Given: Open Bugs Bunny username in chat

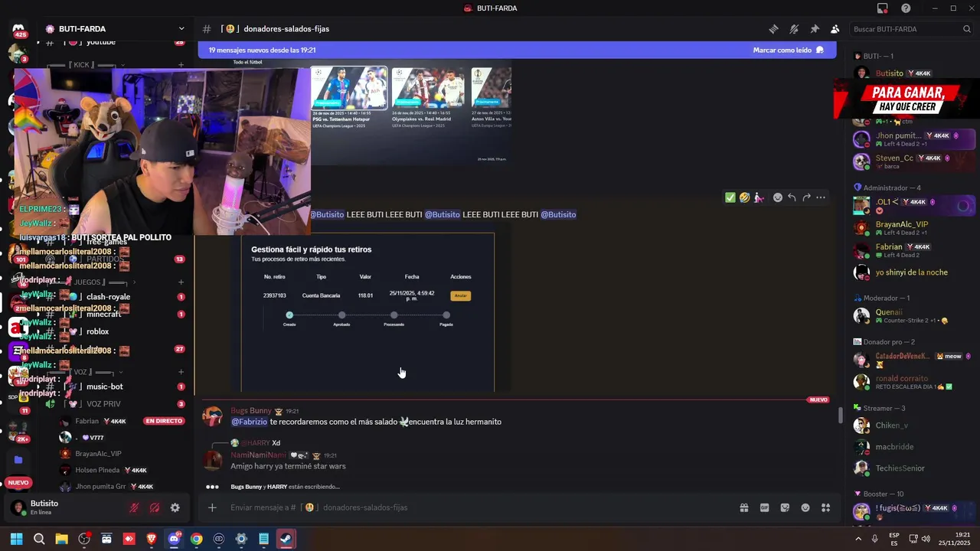Looking at the screenshot, I should click(251, 411).
